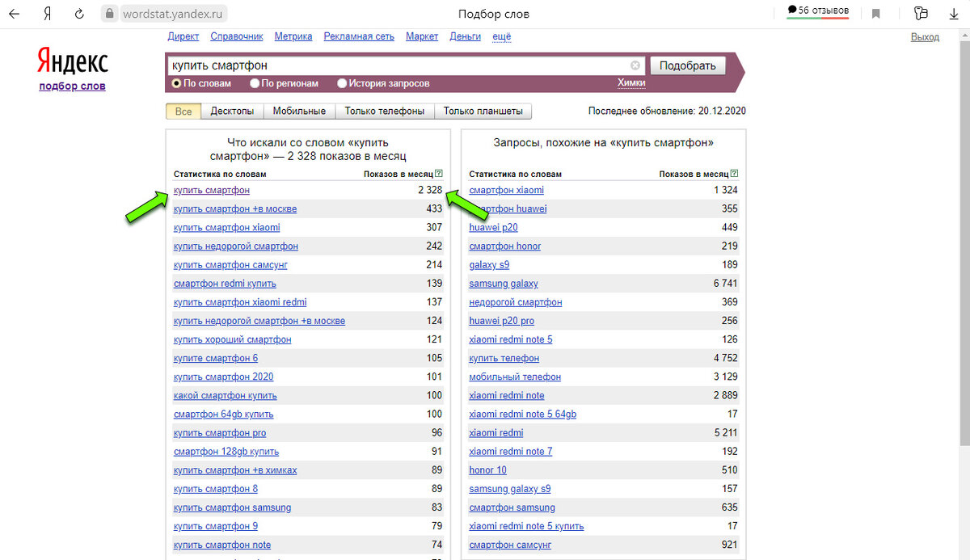Click the help icon in left table header
This screenshot has width=970, height=560.
click(439, 174)
